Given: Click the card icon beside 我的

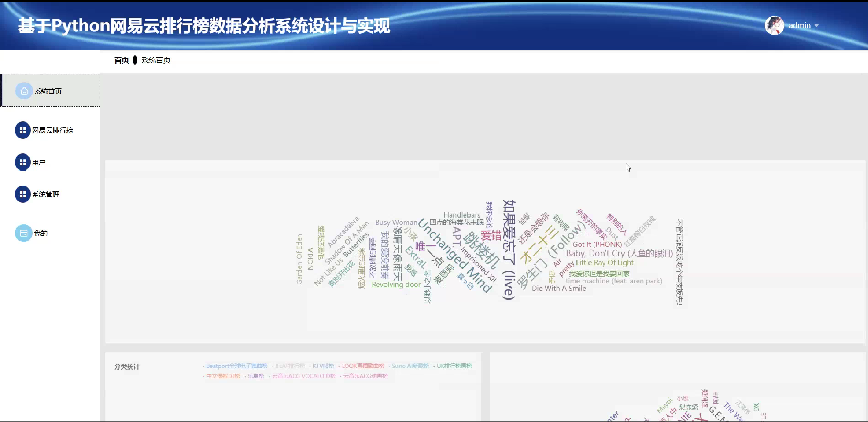Looking at the screenshot, I should 24,233.
